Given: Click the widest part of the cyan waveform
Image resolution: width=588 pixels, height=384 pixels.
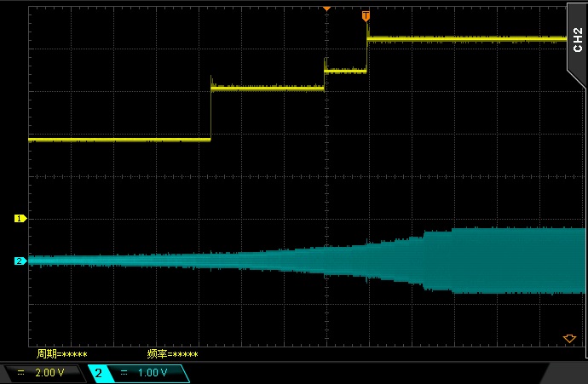Looking at the screenshot, I should (x=511, y=261).
